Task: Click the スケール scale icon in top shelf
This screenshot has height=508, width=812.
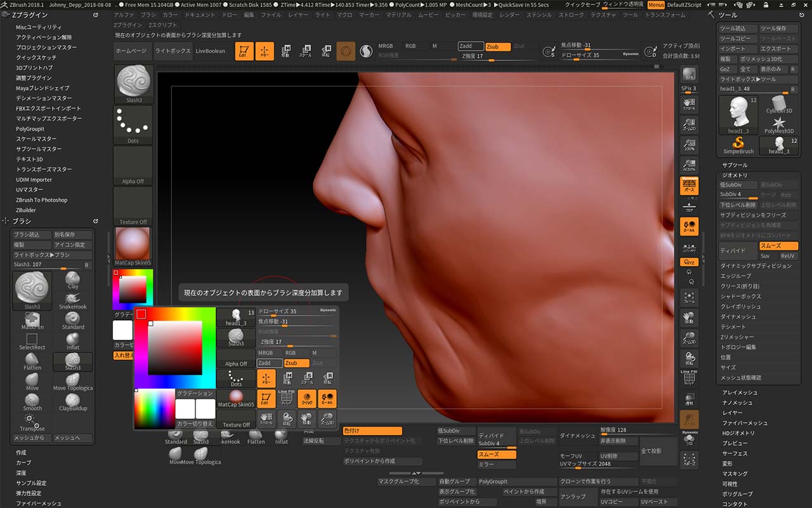Action: click(306, 51)
